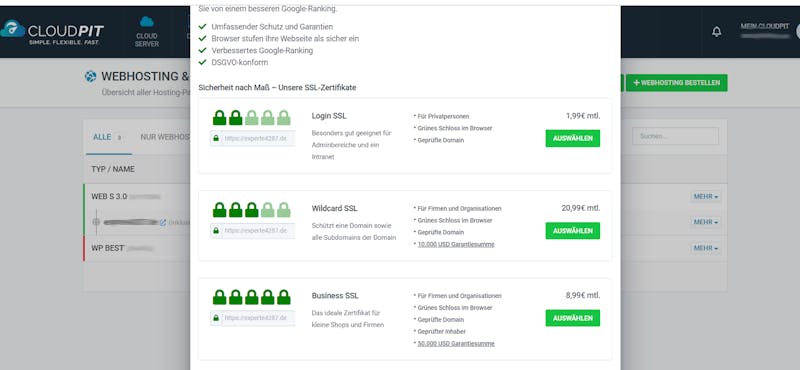This screenshot has width=800, height=370.
Task: Expand the MEHR dropdown for the domain row
Action: click(706, 223)
